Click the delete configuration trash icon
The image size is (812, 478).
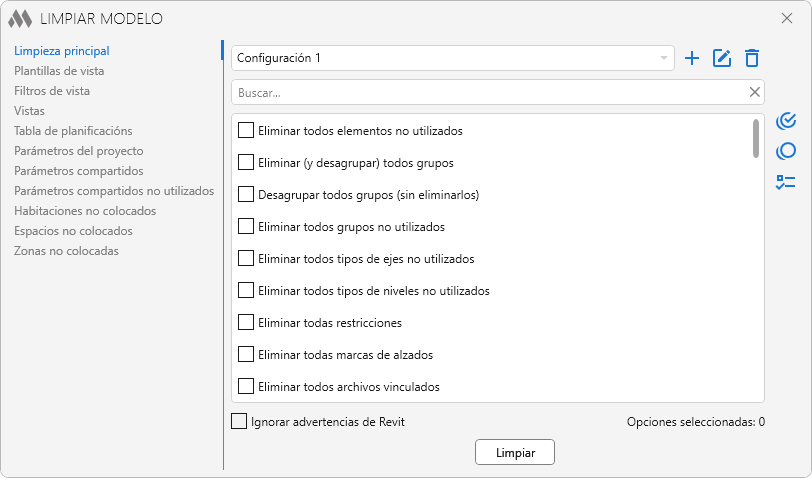tap(752, 58)
